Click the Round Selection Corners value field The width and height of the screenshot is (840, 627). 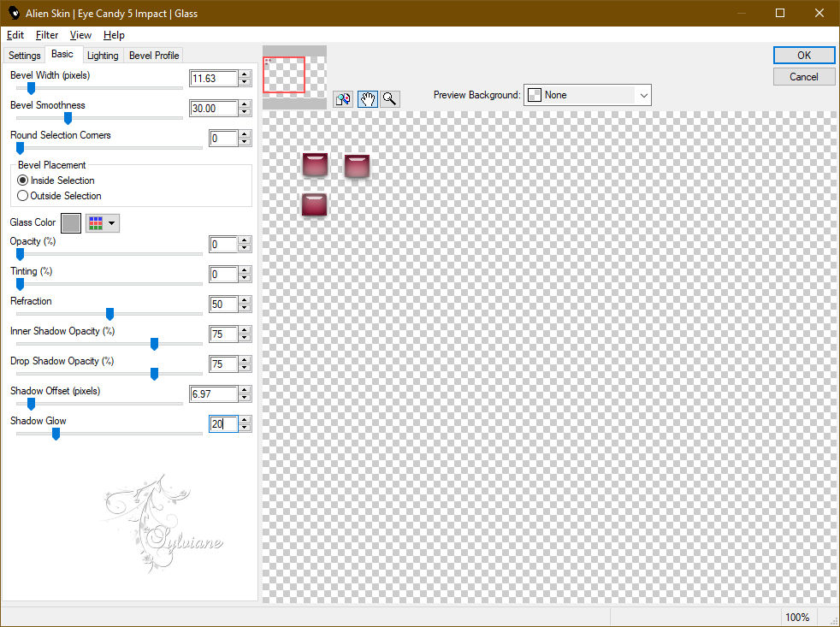[x=223, y=139]
